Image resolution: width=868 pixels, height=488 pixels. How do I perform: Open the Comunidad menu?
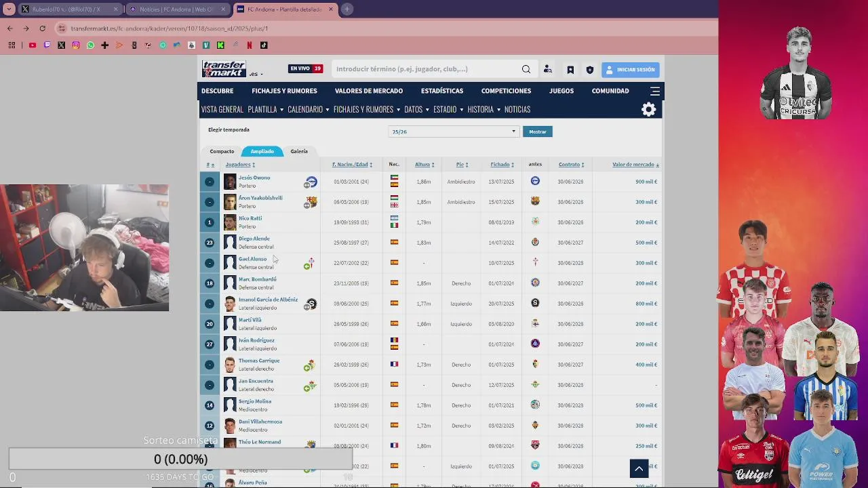coord(610,91)
